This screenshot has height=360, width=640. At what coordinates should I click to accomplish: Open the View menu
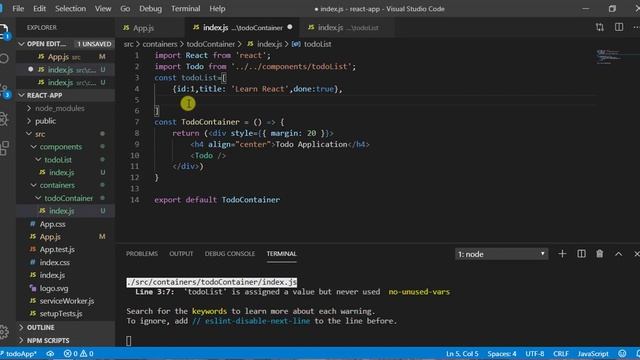(x=103, y=9)
